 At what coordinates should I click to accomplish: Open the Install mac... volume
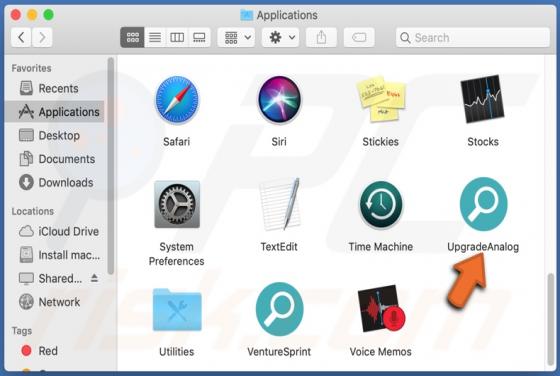tap(54, 255)
